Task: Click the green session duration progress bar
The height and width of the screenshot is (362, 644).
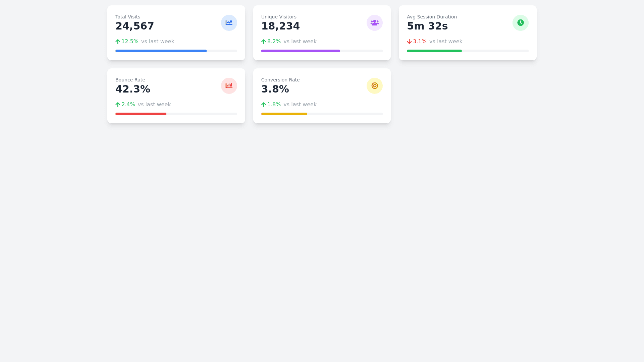Action: tap(434, 51)
